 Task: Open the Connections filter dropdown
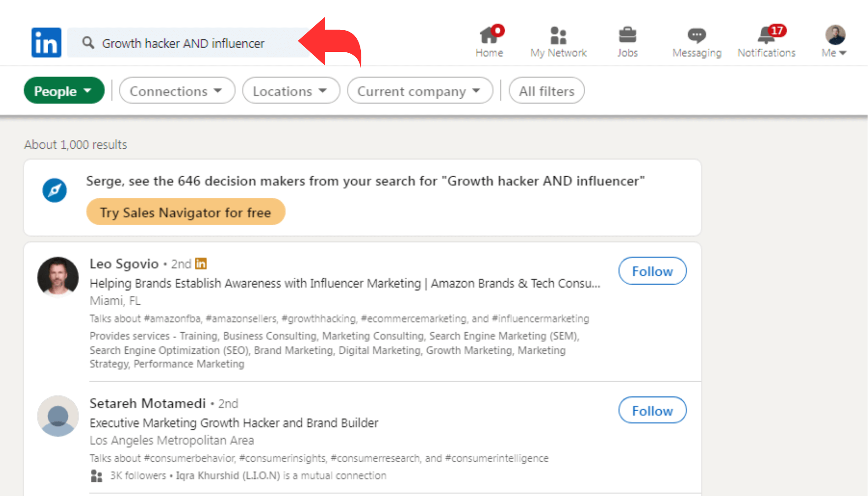click(177, 90)
